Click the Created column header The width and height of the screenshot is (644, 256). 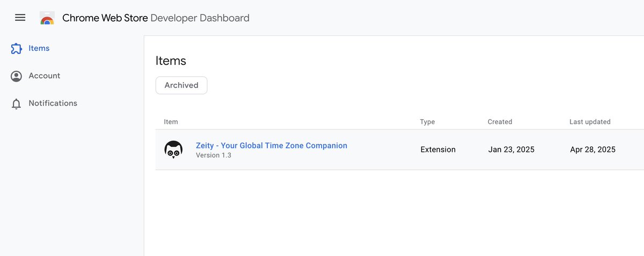coord(500,122)
